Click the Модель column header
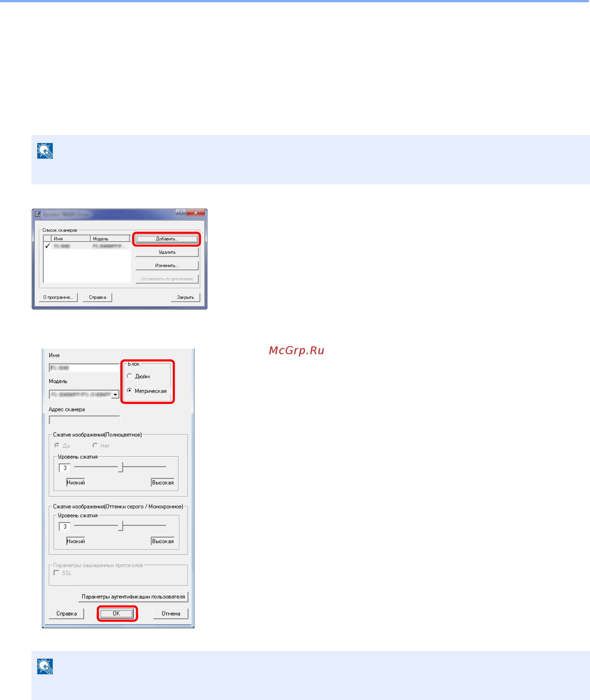This screenshot has width=590, height=700. click(x=110, y=239)
